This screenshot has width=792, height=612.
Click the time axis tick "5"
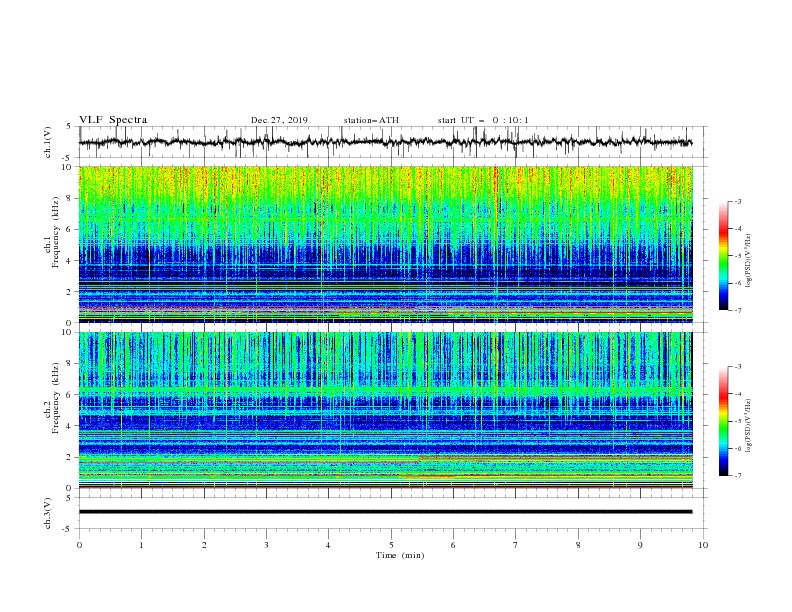pyautogui.click(x=391, y=545)
